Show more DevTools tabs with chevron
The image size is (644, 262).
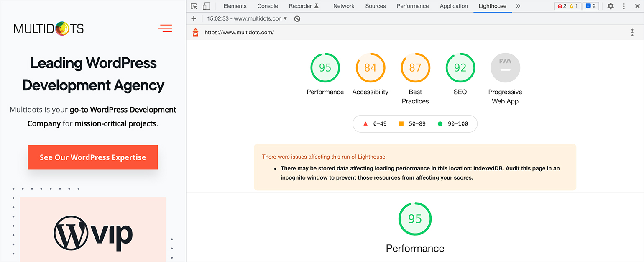[x=518, y=6]
